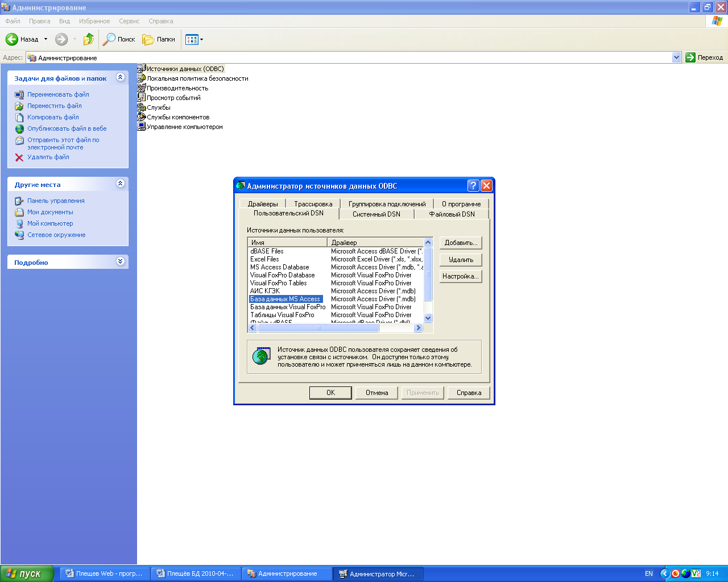
Task: Switch to the О программе tab
Action: 461,204
